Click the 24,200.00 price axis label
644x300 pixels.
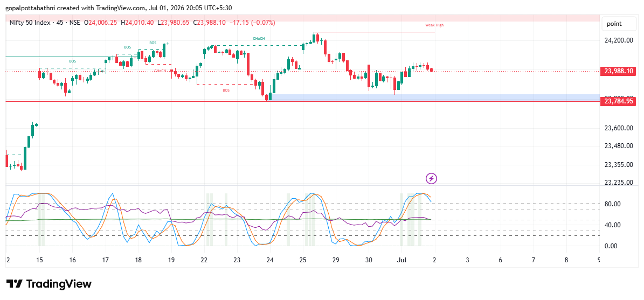pyautogui.click(x=619, y=40)
